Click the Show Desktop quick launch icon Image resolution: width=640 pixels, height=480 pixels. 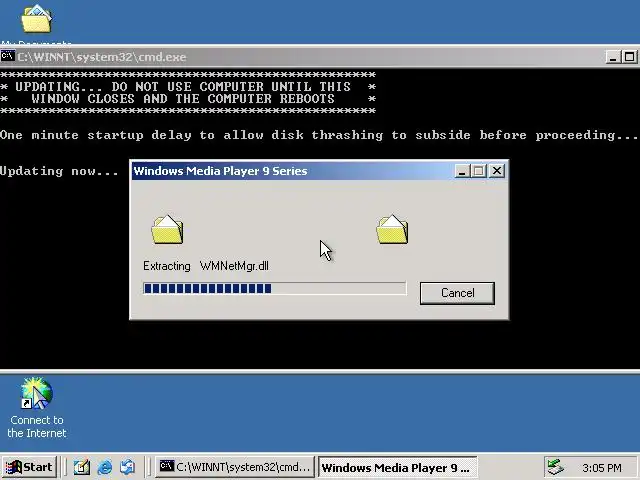pyautogui.click(x=82, y=467)
